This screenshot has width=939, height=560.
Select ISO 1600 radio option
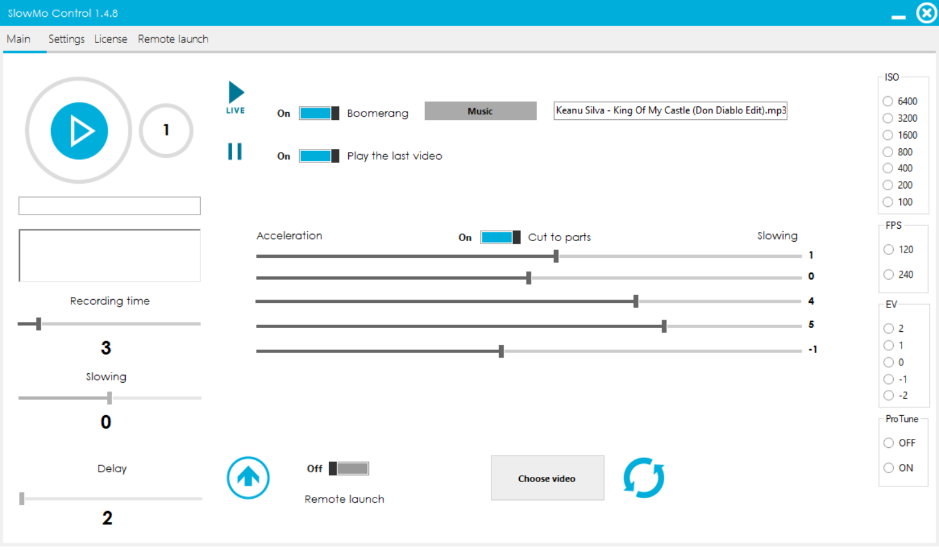(888, 135)
